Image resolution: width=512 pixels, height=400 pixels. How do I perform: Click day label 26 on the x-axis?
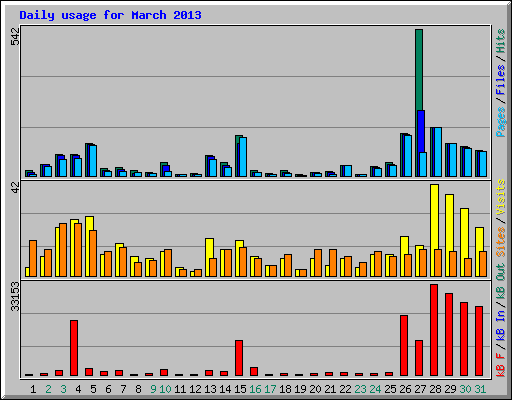(405, 389)
